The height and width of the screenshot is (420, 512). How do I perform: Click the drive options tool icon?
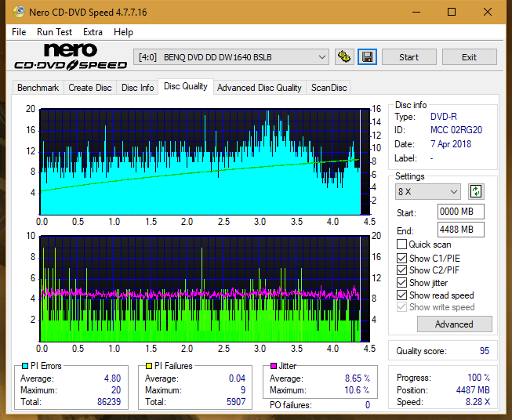pos(344,57)
